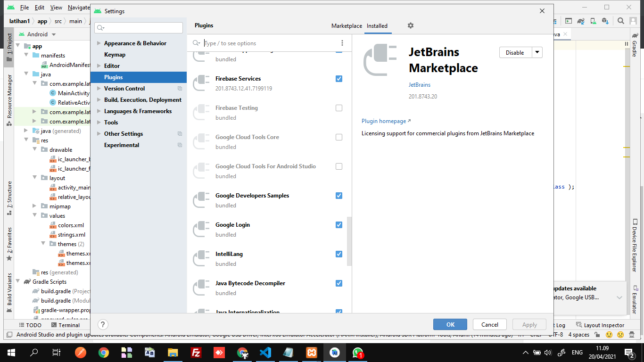Click the Windows Start button

[11, 352]
